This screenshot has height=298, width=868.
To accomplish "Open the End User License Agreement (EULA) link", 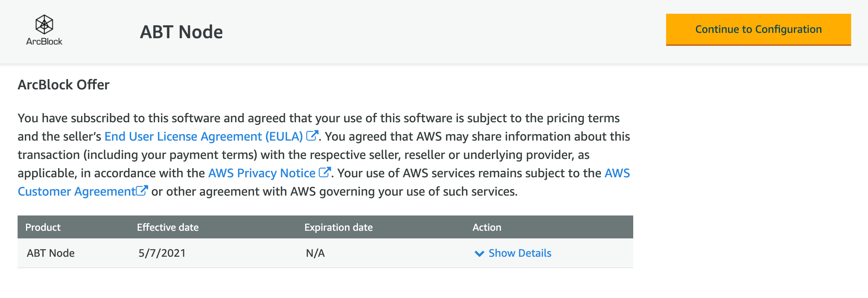I will pyautogui.click(x=203, y=136).
